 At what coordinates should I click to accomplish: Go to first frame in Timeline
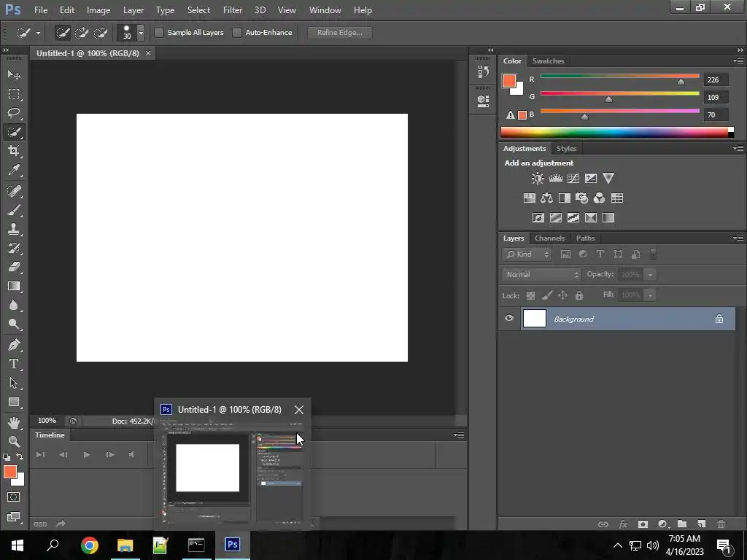coord(41,455)
